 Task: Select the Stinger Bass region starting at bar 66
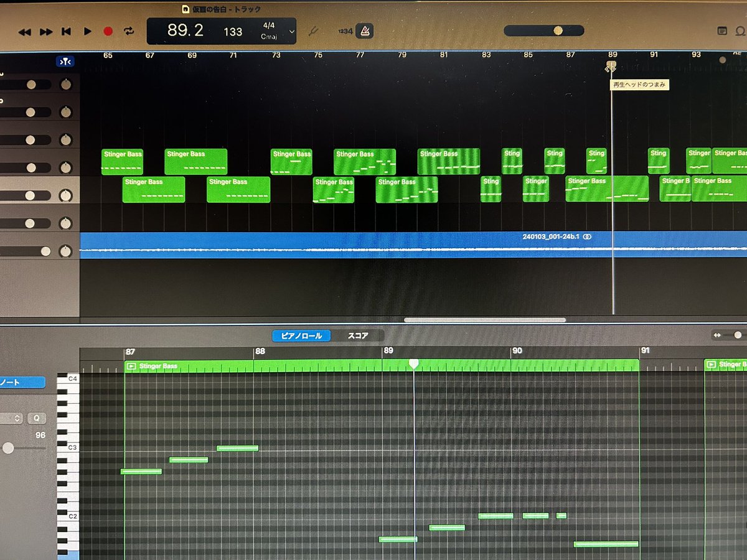[x=154, y=190]
